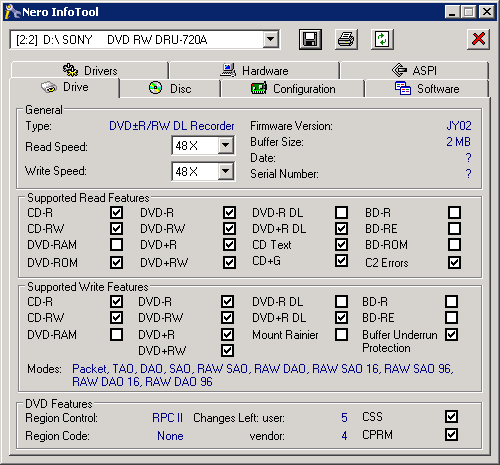Click the drive icon on Drive tab
The height and width of the screenshot is (465, 500).
(x=49, y=87)
